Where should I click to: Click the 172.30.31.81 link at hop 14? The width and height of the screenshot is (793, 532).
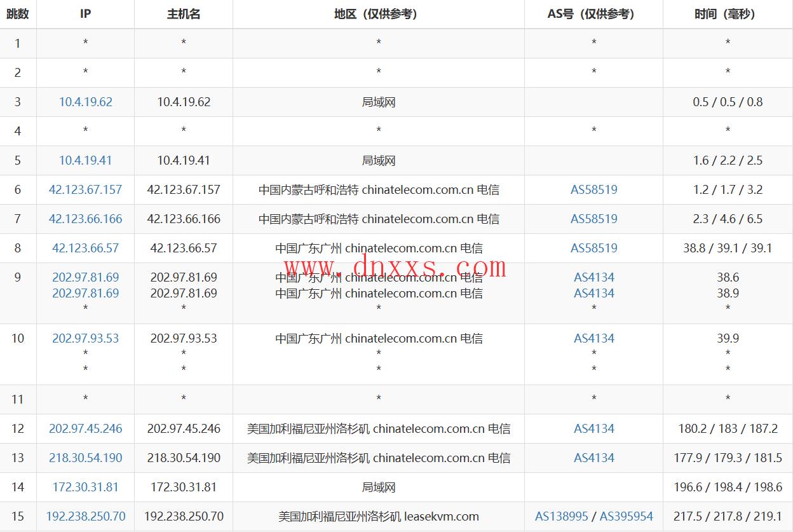(85, 487)
